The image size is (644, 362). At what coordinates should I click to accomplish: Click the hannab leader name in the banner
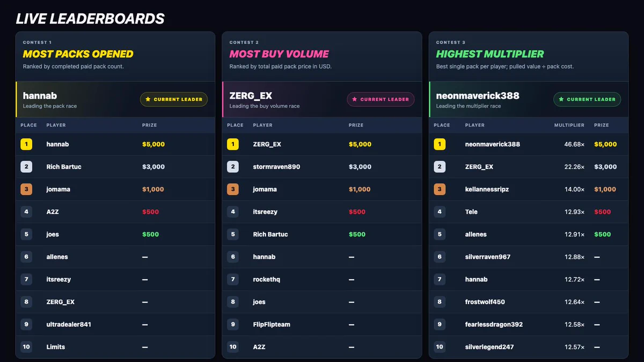40,96
